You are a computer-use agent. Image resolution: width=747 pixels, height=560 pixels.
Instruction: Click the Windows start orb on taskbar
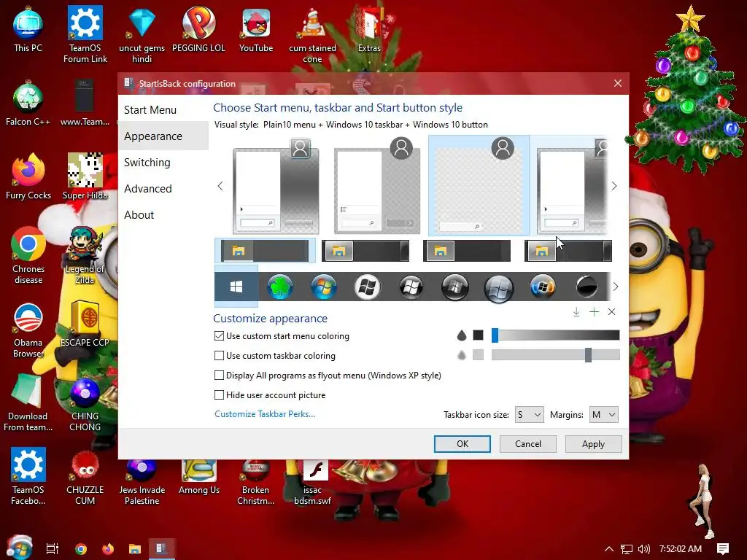click(19, 548)
